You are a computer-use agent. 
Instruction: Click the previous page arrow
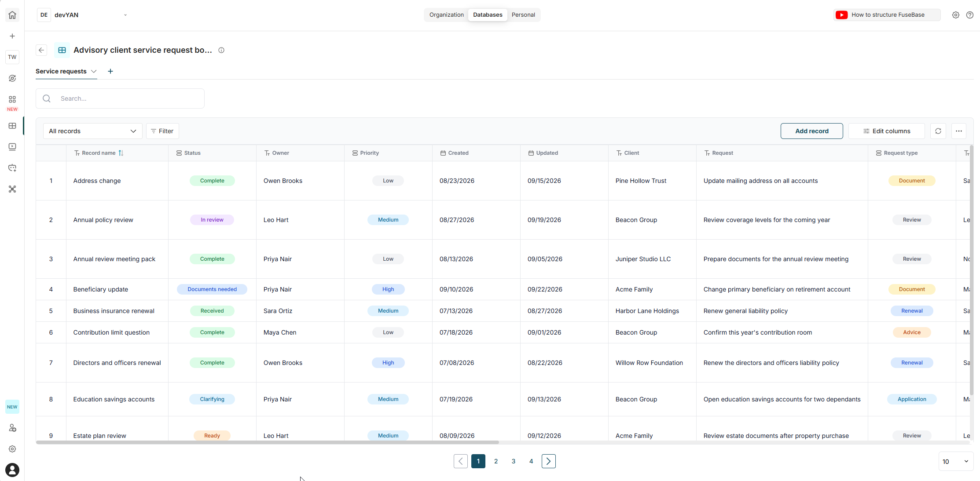(x=461, y=461)
